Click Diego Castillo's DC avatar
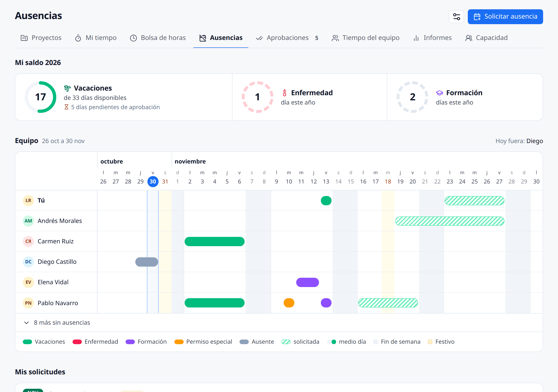 click(x=28, y=262)
